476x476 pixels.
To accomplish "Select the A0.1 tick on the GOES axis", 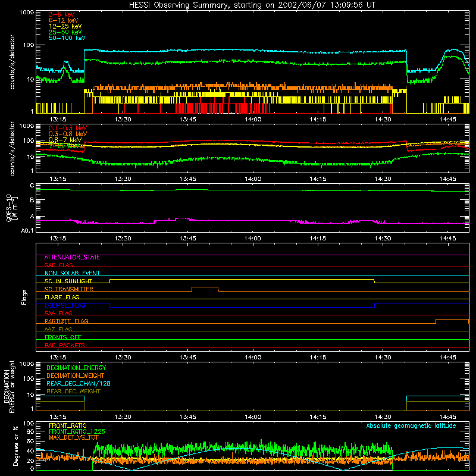I will click(27, 230).
